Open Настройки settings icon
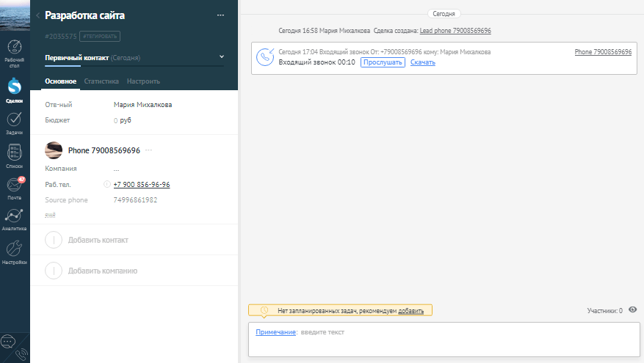Image resolution: width=644 pixels, height=363 pixels. (15, 252)
